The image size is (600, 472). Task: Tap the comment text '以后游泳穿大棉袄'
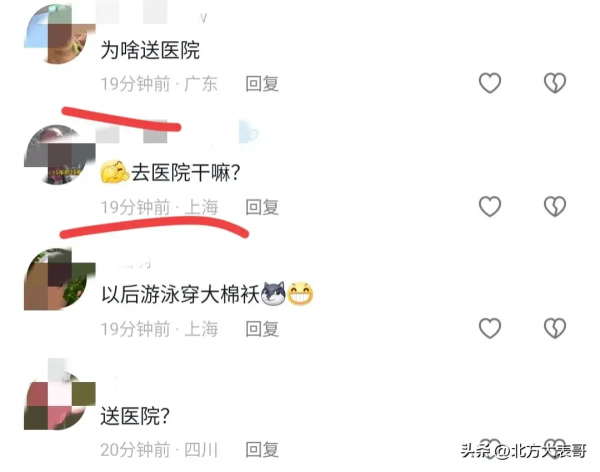point(180,294)
